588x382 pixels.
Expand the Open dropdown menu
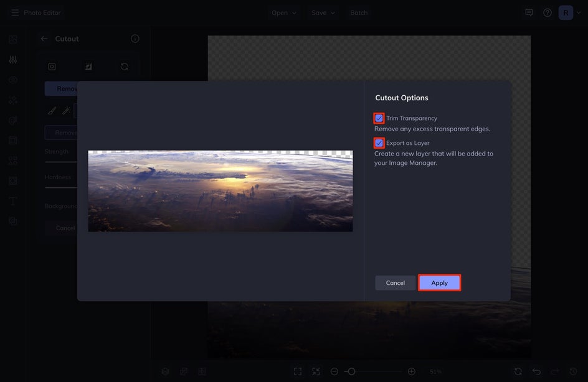pos(284,12)
